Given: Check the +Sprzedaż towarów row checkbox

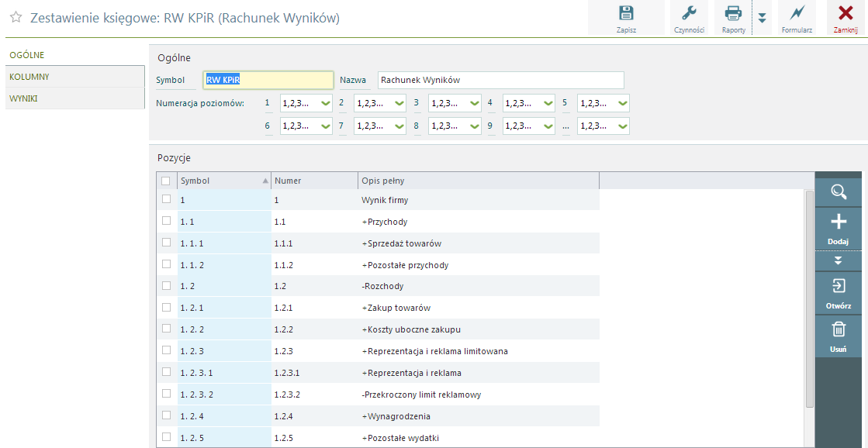Looking at the screenshot, I should 166,243.
